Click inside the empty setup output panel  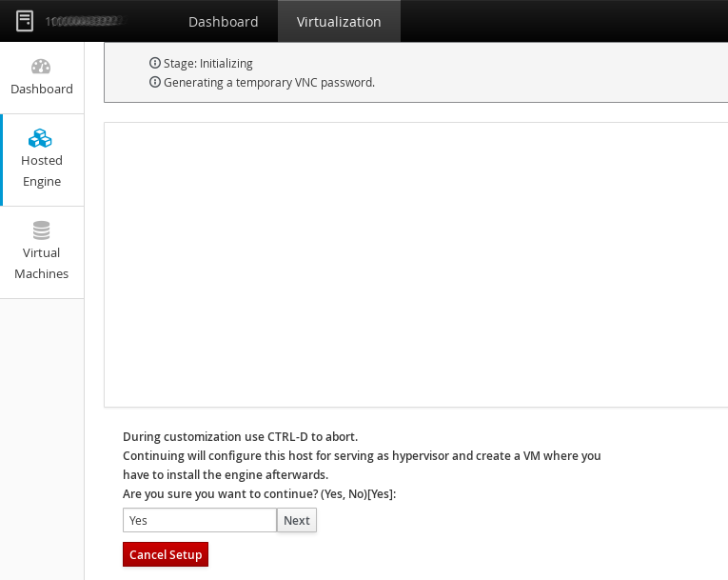click(x=415, y=265)
